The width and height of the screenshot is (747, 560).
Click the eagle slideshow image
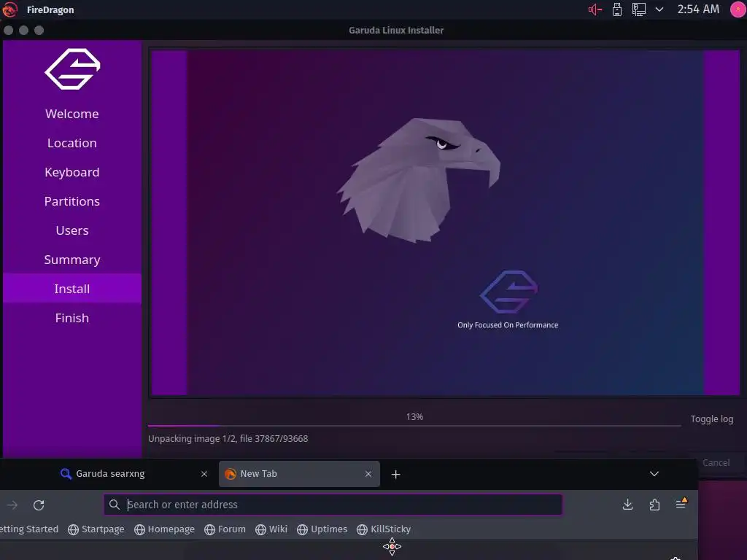click(x=419, y=180)
